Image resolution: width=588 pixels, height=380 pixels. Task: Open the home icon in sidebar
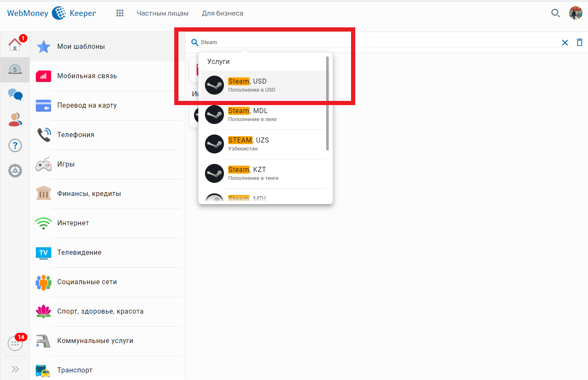(15, 44)
